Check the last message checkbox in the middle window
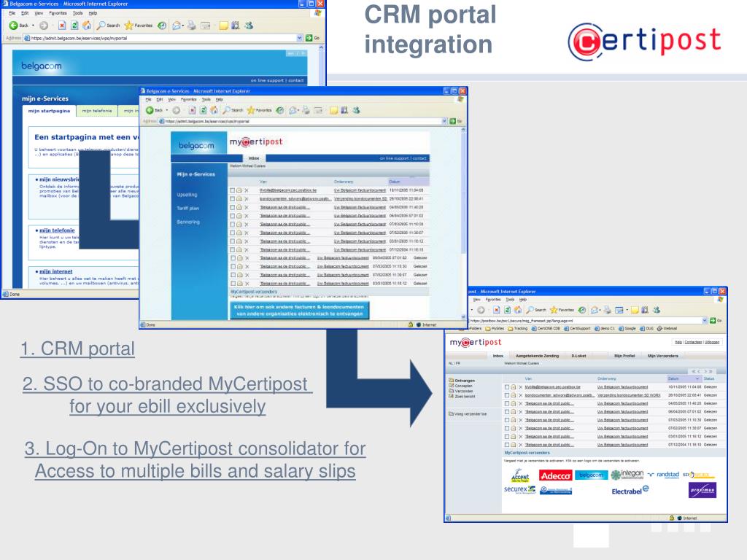Viewport: 747px width, 560px height. [x=233, y=284]
